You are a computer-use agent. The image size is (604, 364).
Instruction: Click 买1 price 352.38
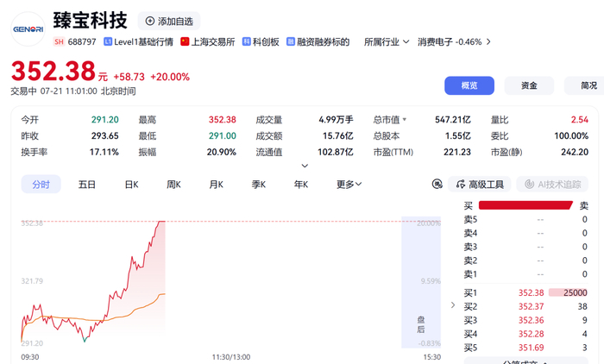pyautogui.click(x=531, y=292)
